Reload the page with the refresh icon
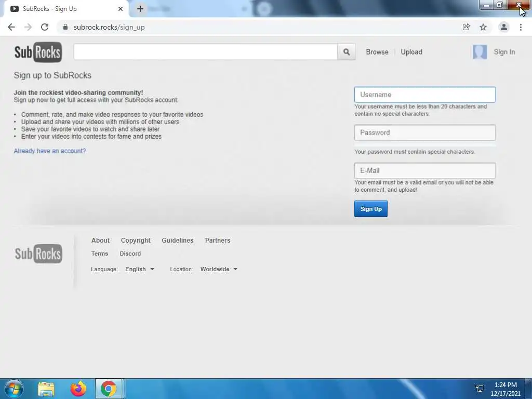The width and height of the screenshot is (532, 399). pos(45,27)
